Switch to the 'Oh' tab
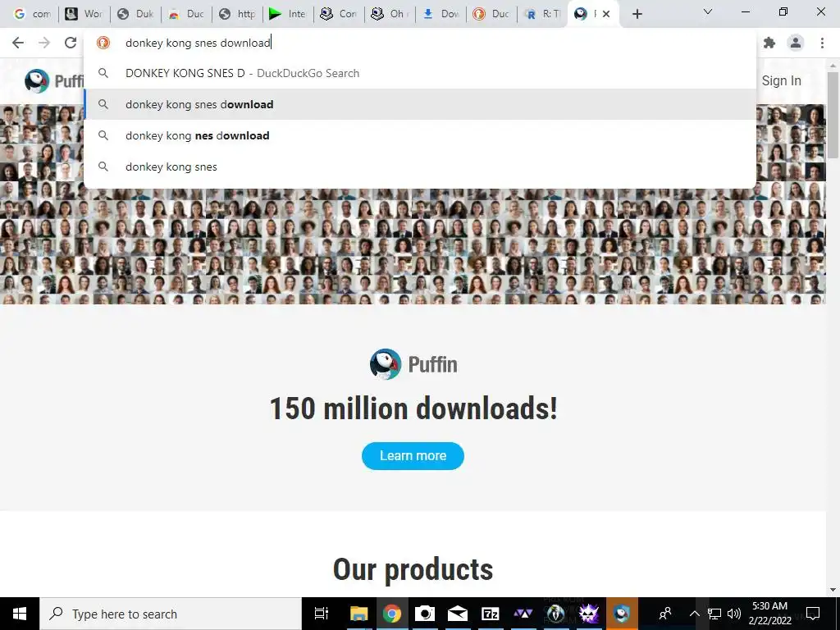The image size is (840, 630). [390, 14]
